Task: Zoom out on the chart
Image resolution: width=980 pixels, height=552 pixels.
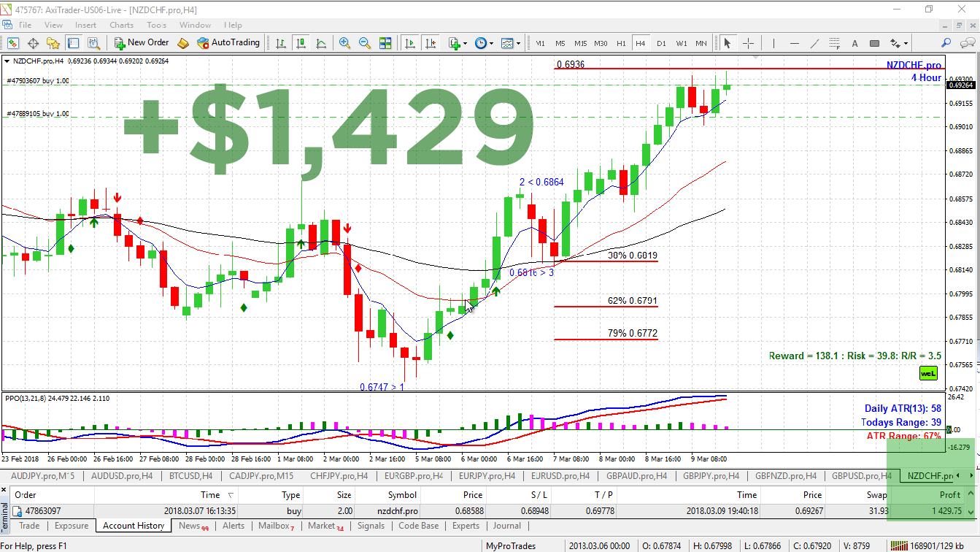Action: tap(365, 43)
